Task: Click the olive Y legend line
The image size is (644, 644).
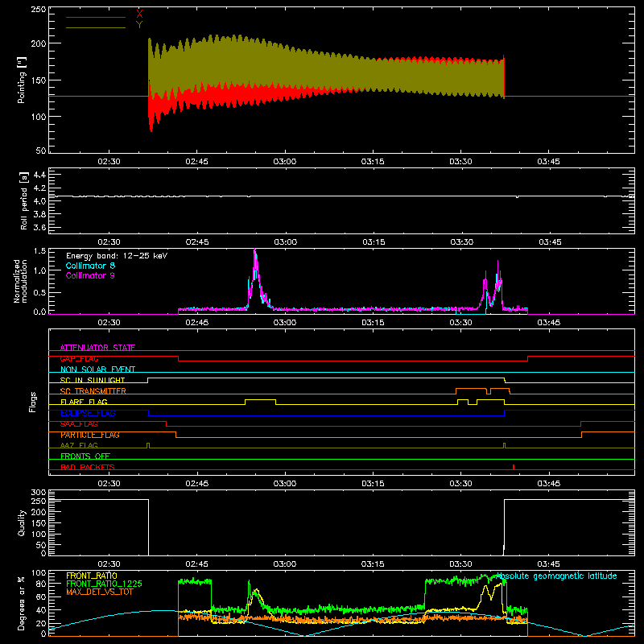Action: pyautogui.click(x=96, y=27)
